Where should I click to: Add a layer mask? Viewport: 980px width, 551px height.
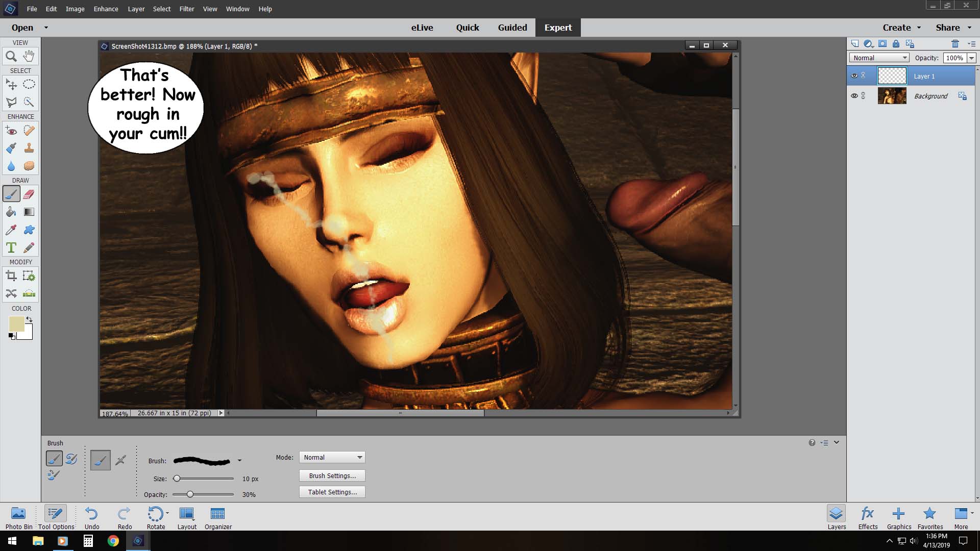pos(882,44)
